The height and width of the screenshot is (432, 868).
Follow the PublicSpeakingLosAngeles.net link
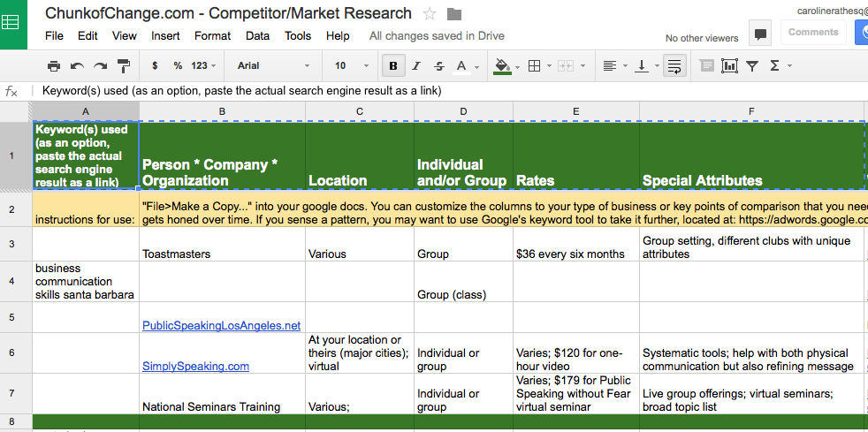(x=222, y=325)
